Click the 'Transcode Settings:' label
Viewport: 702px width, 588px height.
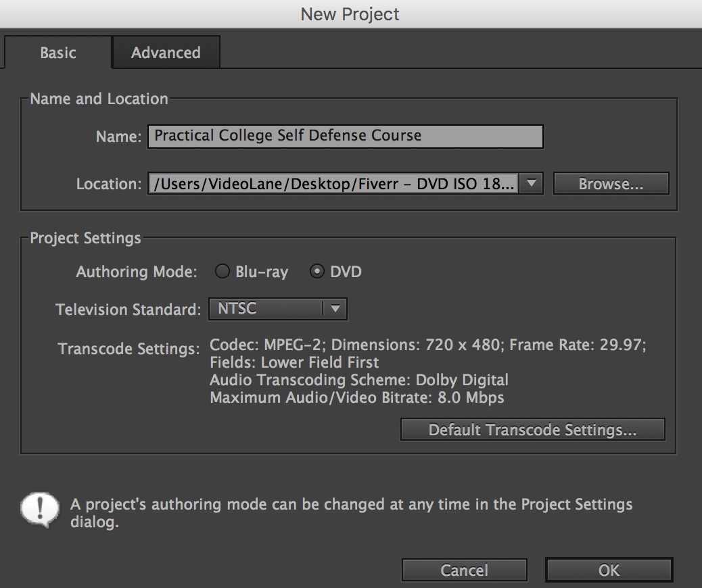129,349
